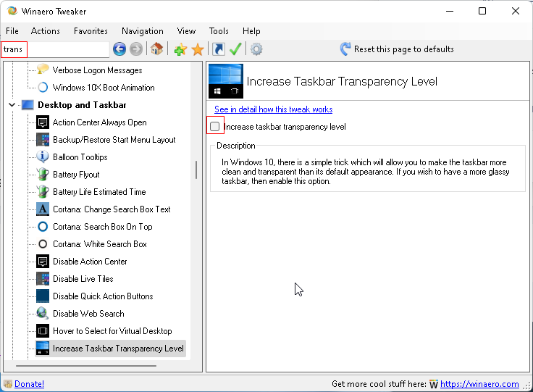533x392 pixels.
Task: Click the Donate coin icon in status bar
Action: point(8,384)
